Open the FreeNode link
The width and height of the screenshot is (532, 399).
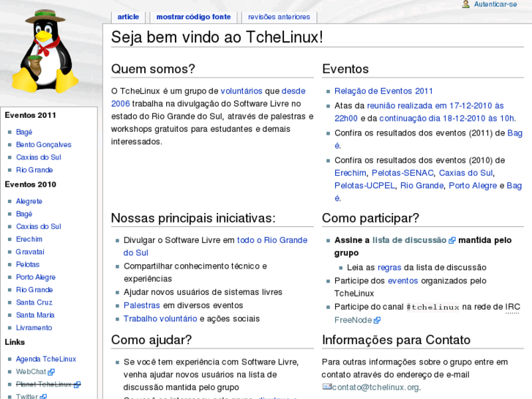pyautogui.click(x=353, y=320)
